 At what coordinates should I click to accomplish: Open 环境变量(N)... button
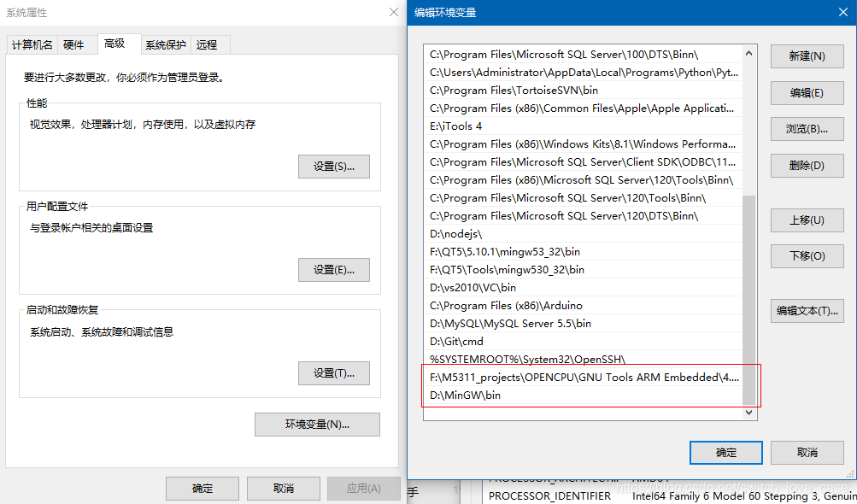(x=317, y=425)
